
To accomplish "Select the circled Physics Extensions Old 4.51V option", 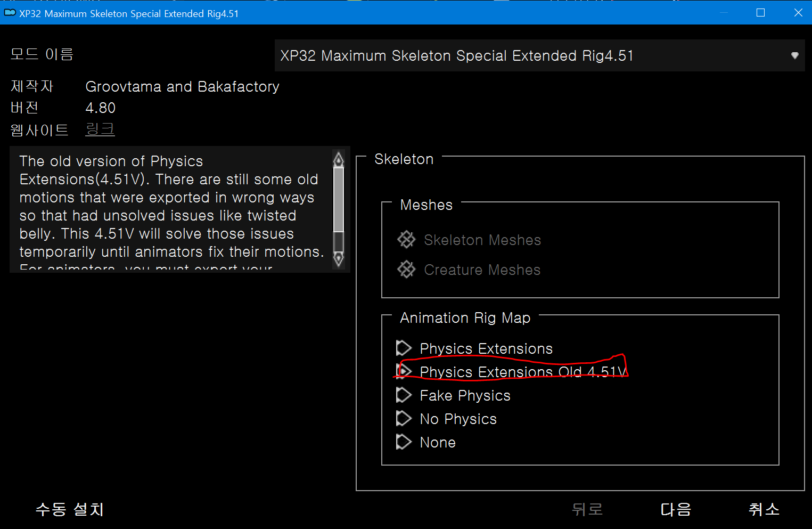I will pyautogui.click(x=523, y=371).
